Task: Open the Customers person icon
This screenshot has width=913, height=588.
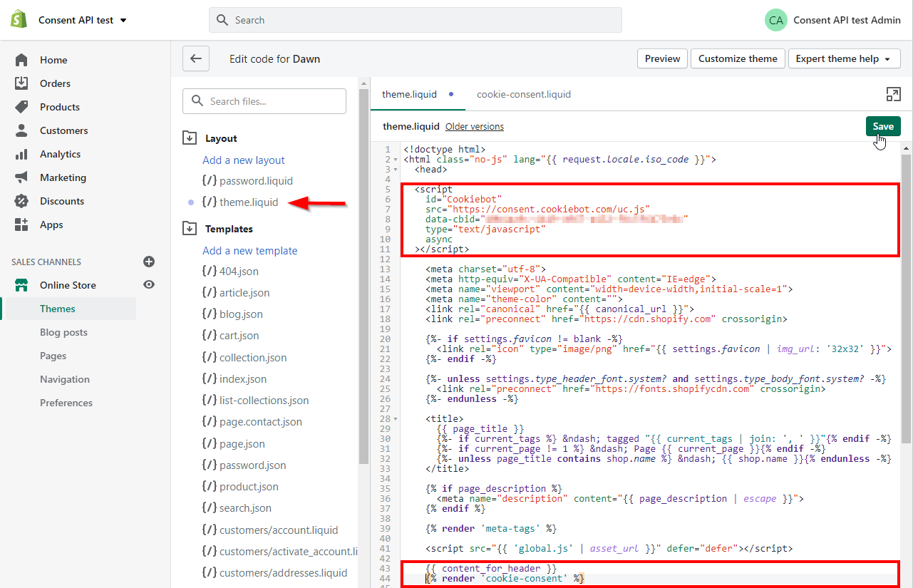Action: click(21, 130)
